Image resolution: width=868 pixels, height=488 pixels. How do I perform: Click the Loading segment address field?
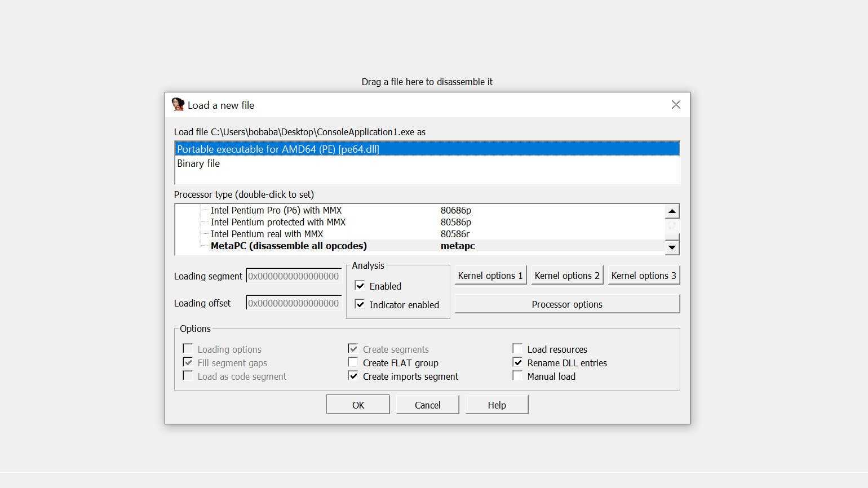[x=294, y=276]
